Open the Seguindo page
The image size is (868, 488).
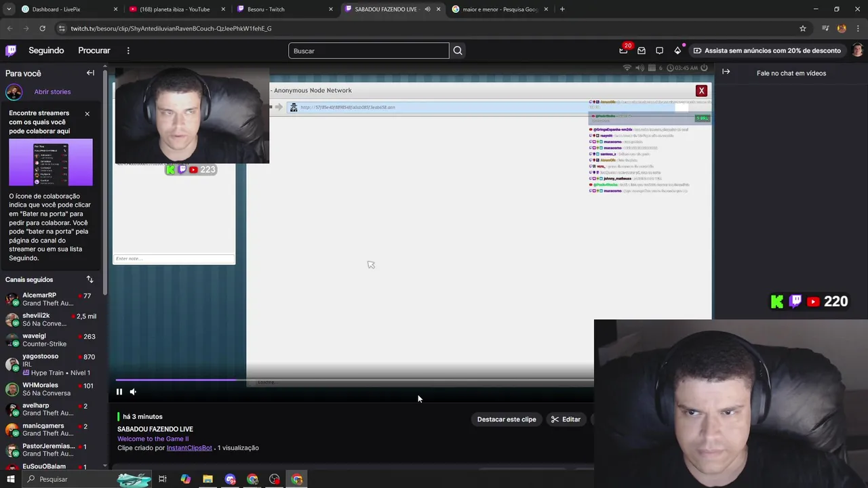[46, 50]
